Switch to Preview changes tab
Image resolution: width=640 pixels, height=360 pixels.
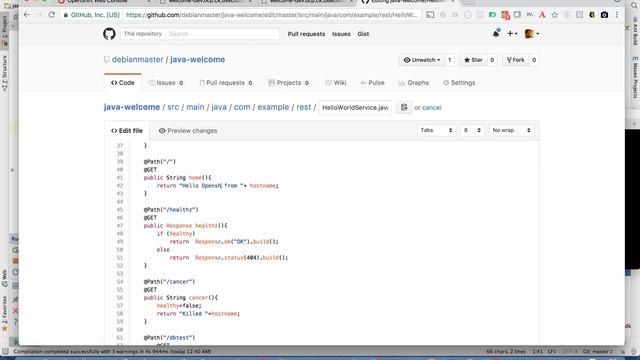pos(188,131)
